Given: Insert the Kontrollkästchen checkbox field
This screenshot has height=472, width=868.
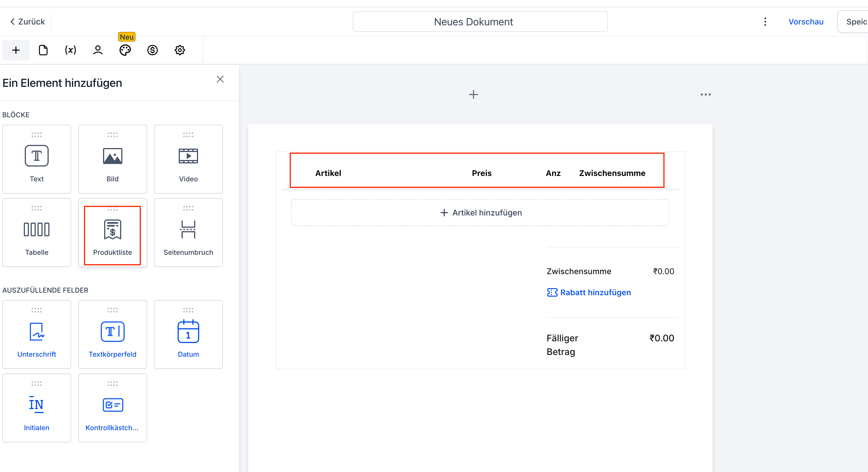Looking at the screenshot, I should click(112, 408).
